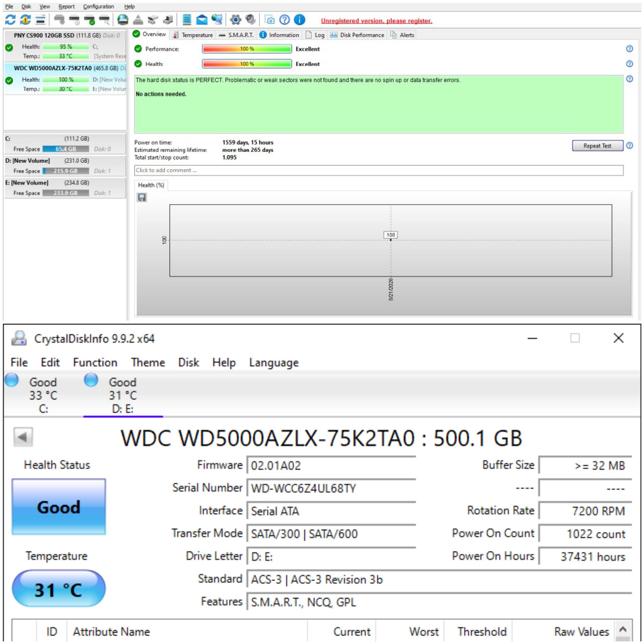Click the help icon beside Health bar
Screen dimensions: 644x644
coord(629,64)
